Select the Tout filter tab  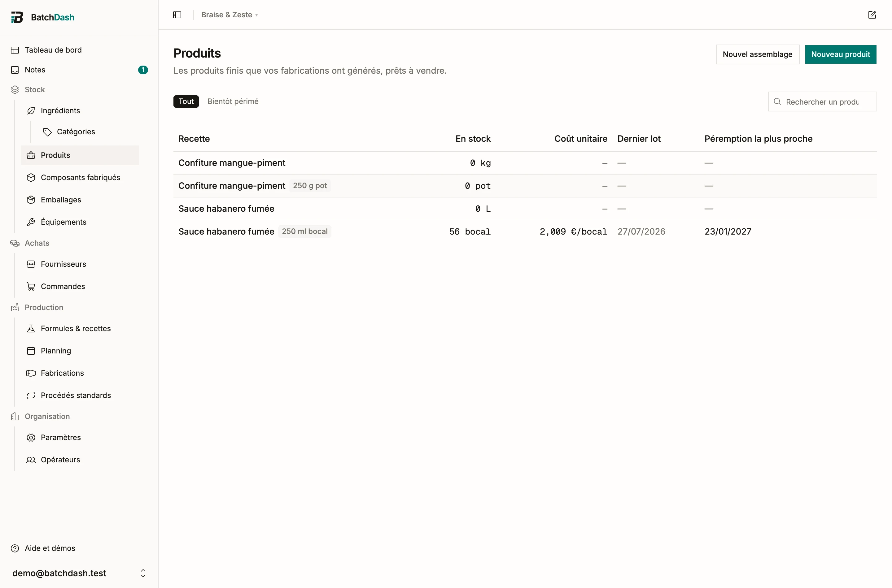[x=186, y=102]
